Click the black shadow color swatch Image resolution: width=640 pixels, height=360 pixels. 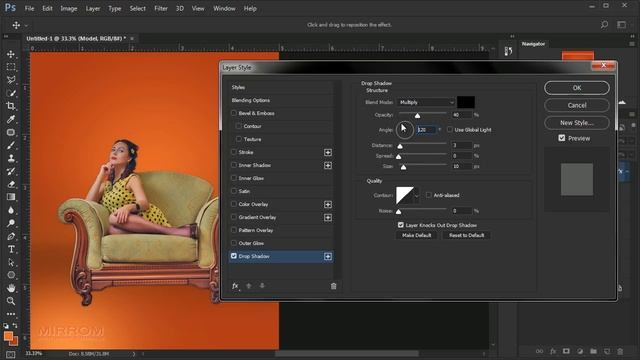tap(466, 102)
